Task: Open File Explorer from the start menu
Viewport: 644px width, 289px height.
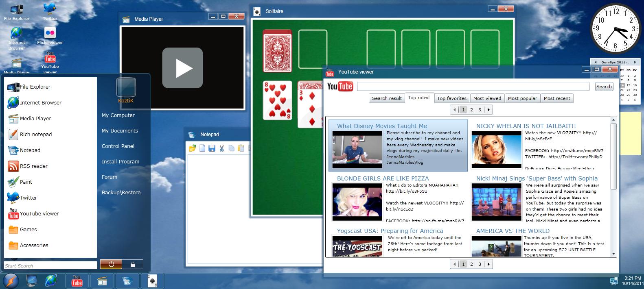Action: [x=50, y=87]
